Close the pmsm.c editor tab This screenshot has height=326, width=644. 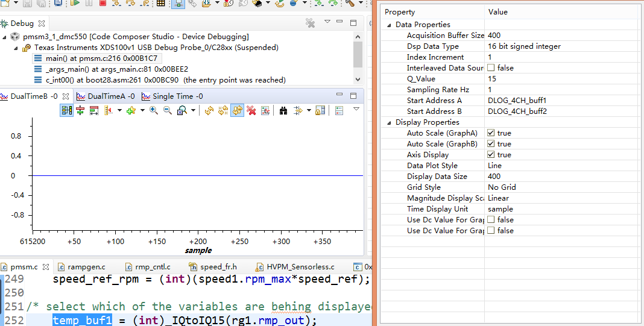(46, 267)
